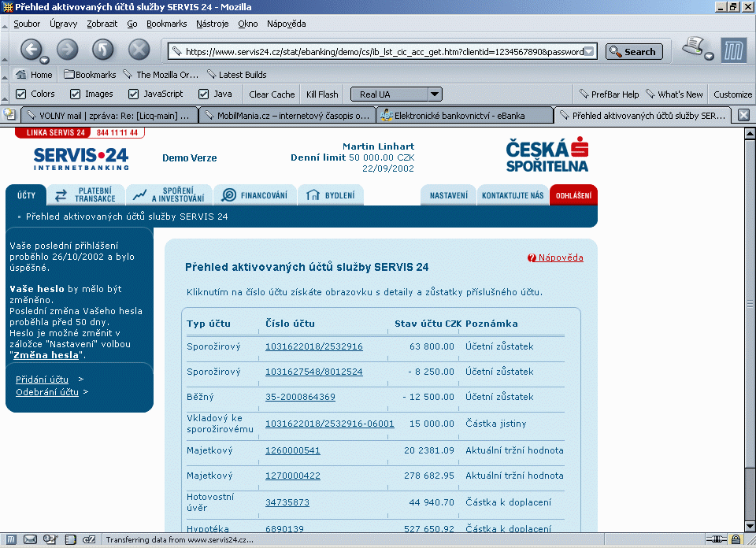Screen dimensions: 756x548
Task: Open the Go menu
Action: tap(132, 24)
